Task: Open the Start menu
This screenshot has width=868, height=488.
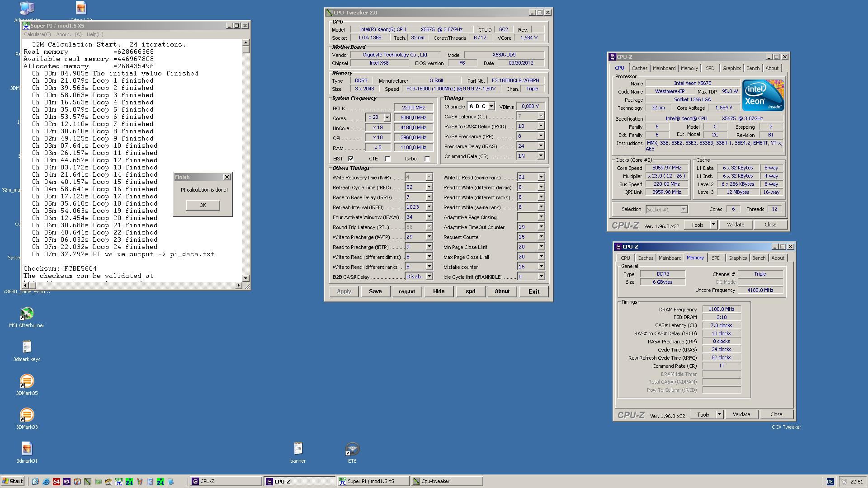Action: [13, 481]
